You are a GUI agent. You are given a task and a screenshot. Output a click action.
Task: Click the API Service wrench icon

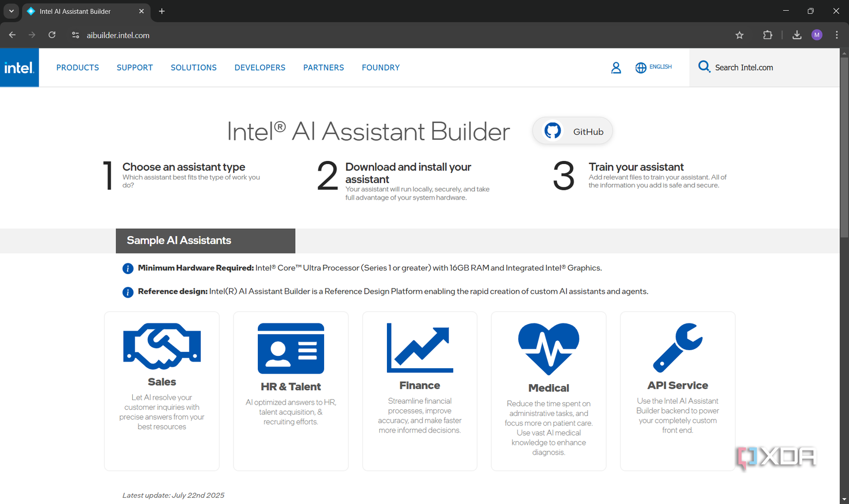[x=678, y=347]
